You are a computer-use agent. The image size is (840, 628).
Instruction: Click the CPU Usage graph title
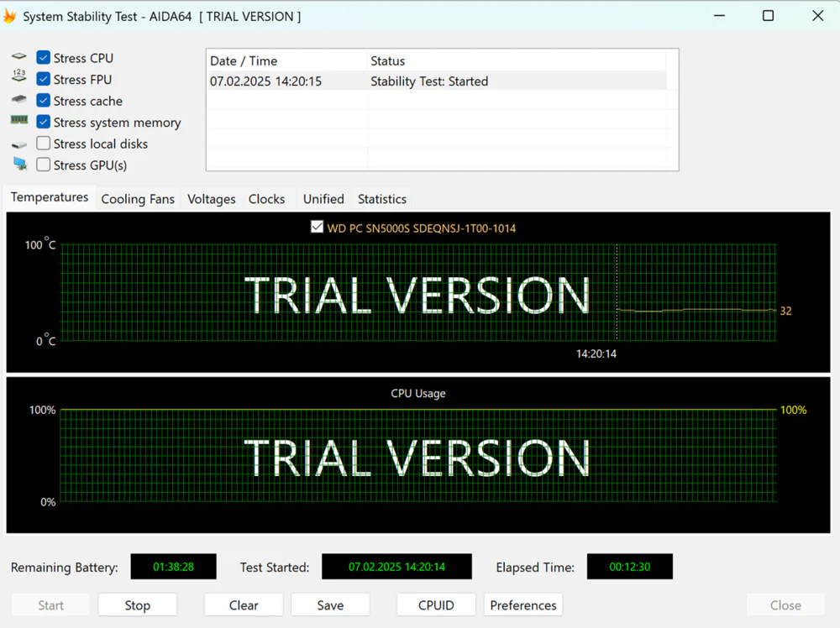point(417,394)
